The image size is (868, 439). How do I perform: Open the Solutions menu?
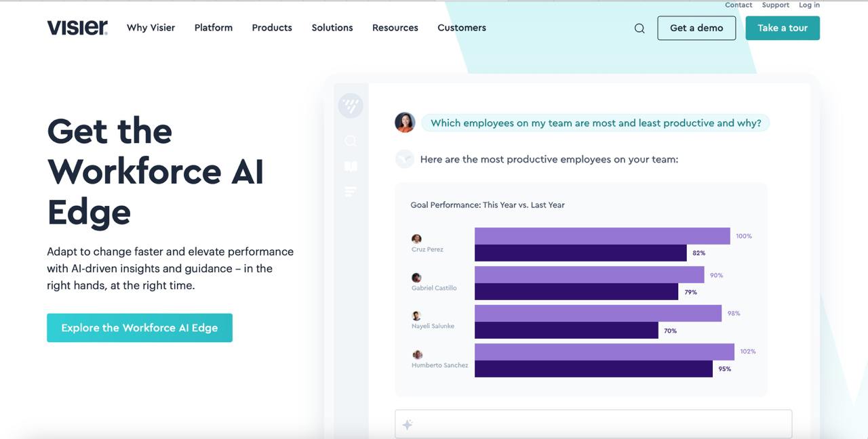[332, 28]
